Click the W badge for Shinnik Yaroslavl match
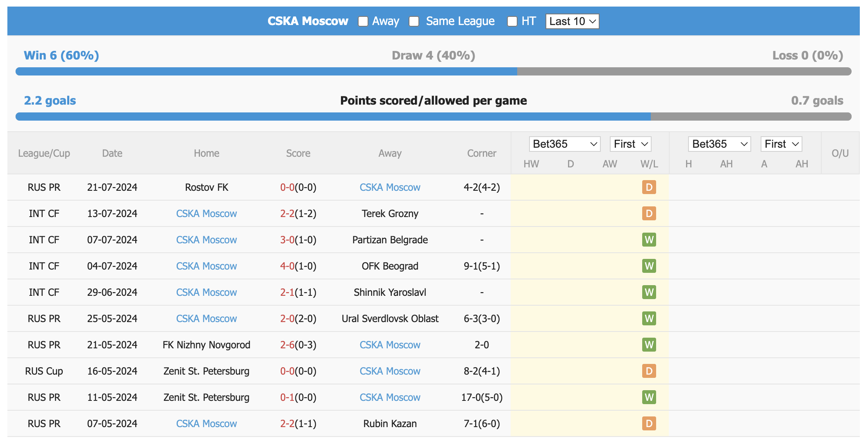The image size is (868, 439). click(x=649, y=292)
